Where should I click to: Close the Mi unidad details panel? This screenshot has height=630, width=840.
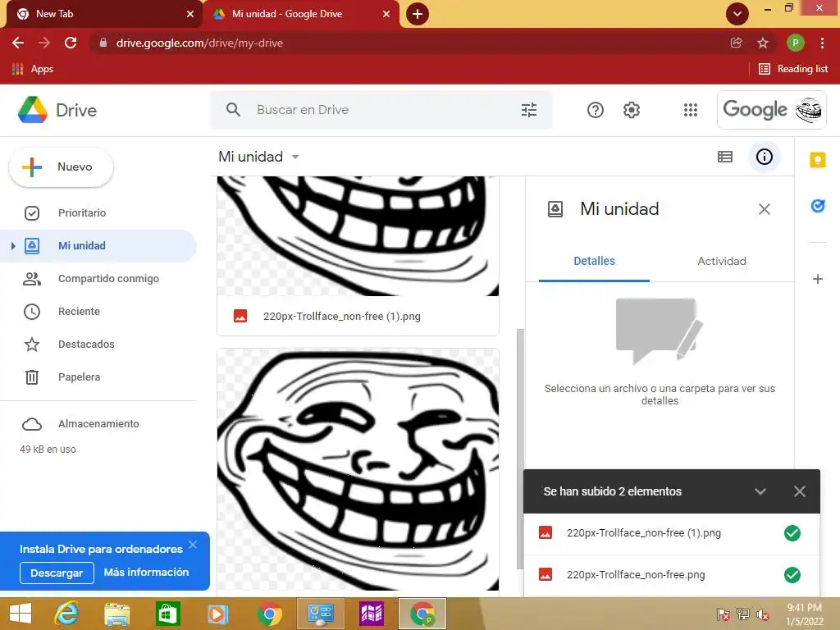(x=765, y=209)
